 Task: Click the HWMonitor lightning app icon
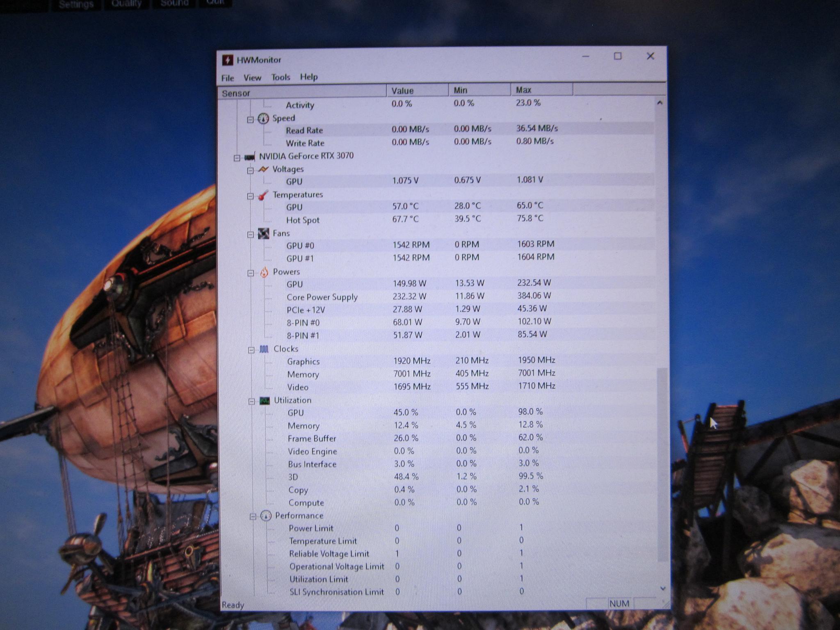coord(228,60)
